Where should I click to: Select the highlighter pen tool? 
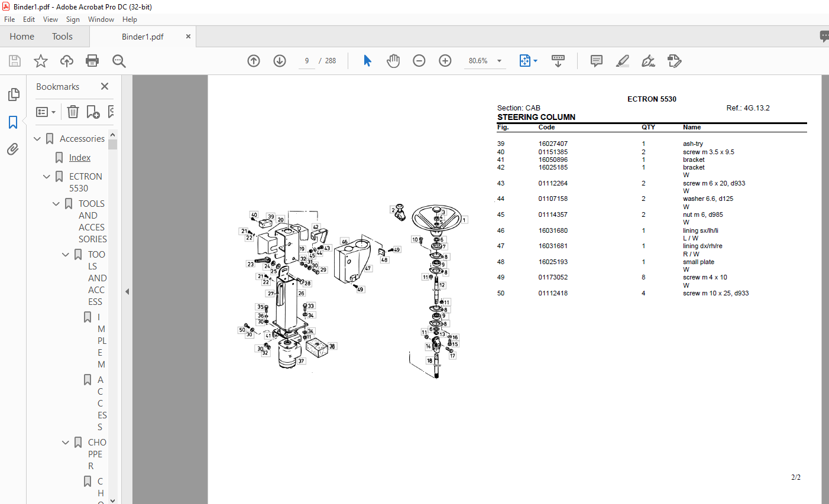tap(622, 61)
